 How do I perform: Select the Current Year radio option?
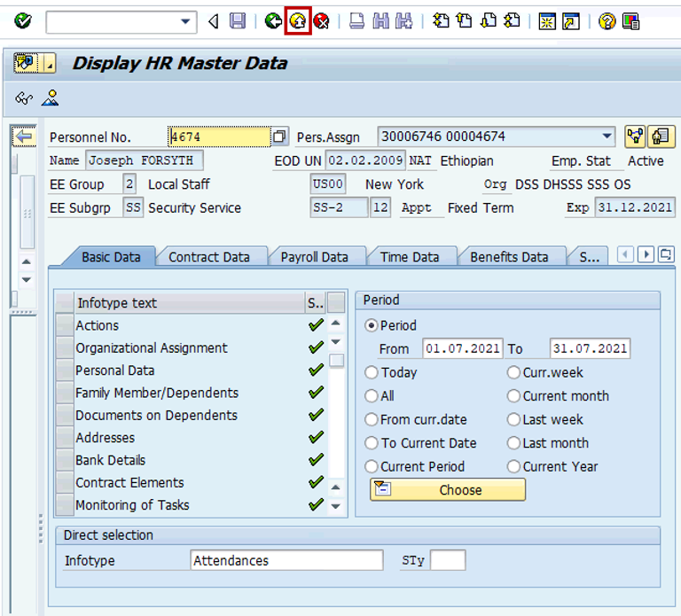(x=514, y=466)
